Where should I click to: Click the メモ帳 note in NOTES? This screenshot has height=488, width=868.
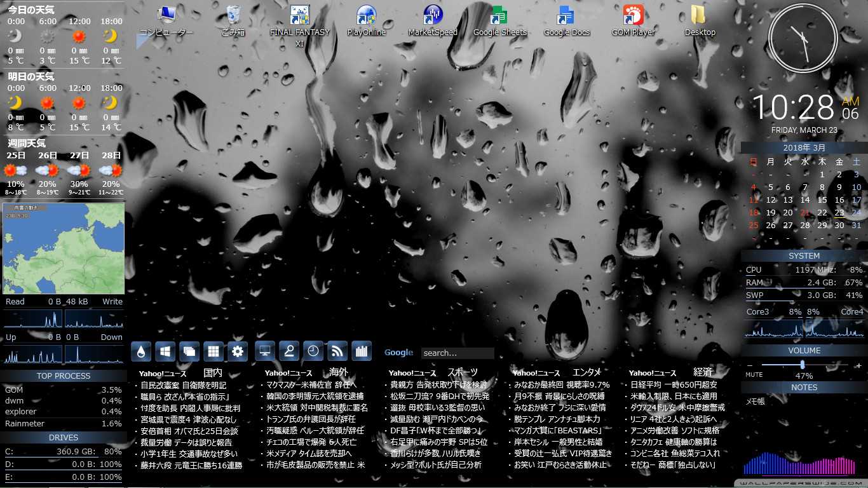[755, 401]
